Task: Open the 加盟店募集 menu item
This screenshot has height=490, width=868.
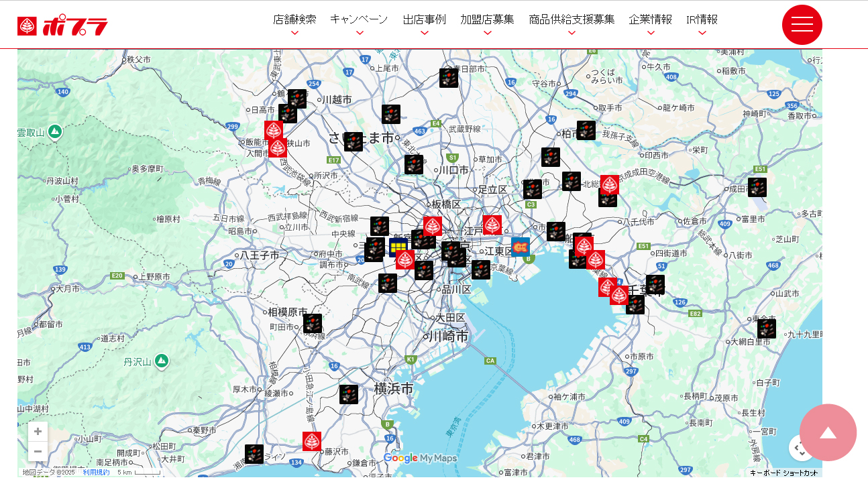Action: pyautogui.click(x=487, y=19)
